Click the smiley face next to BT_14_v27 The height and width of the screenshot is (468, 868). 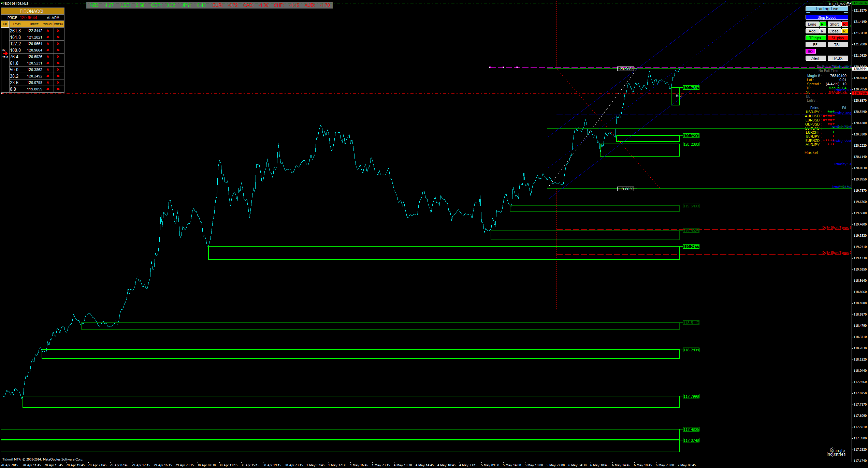(x=848, y=4)
